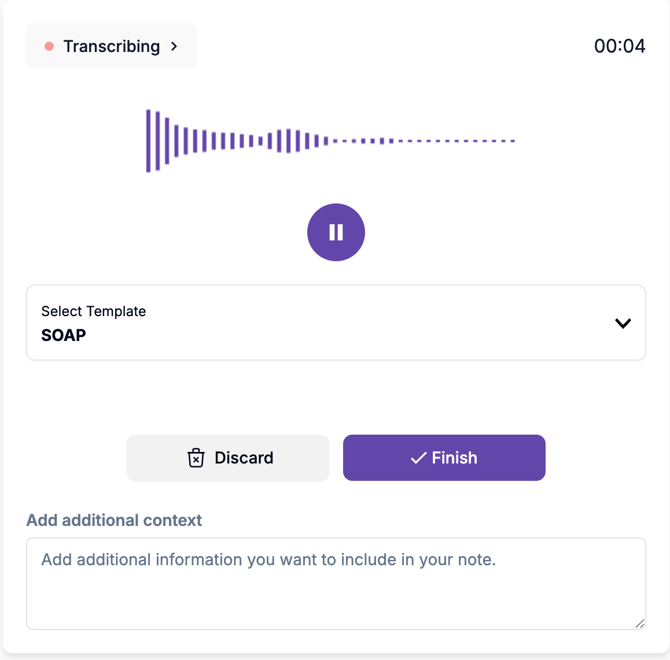Viewport: 670px width, 660px height.
Task: Open the Transcribing status label
Action: point(111,47)
